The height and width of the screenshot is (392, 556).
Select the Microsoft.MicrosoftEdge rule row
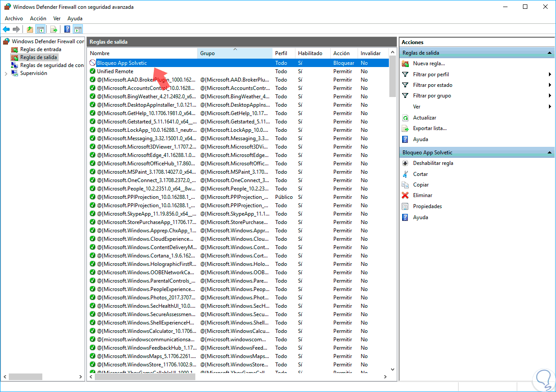click(x=238, y=155)
